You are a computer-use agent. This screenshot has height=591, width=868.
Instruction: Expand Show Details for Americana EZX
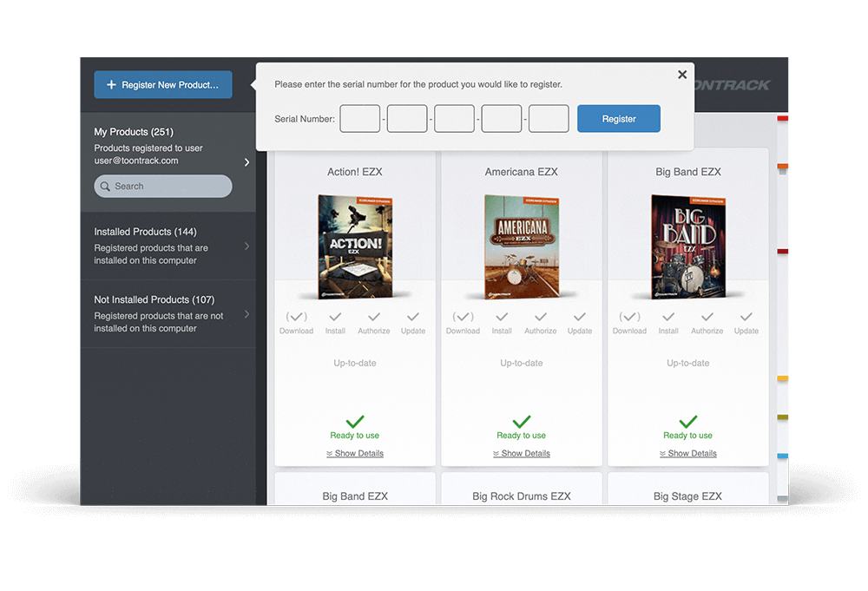coord(522,453)
